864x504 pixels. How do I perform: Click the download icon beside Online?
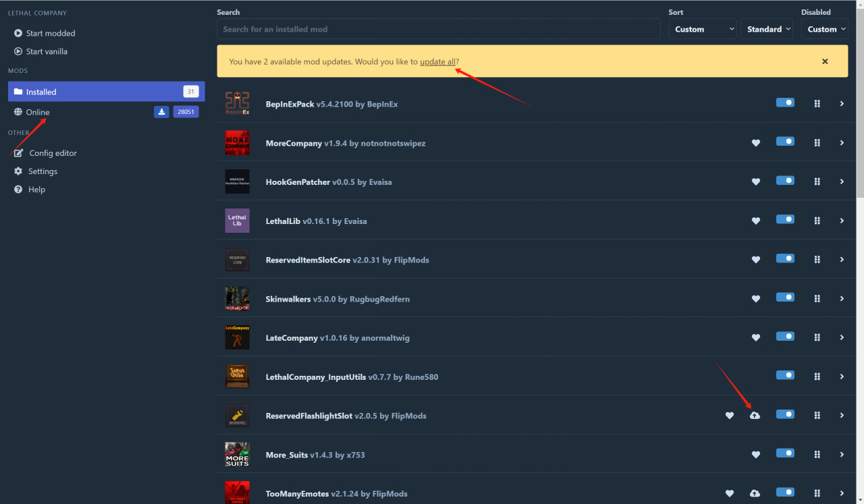[x=161, y=112]
